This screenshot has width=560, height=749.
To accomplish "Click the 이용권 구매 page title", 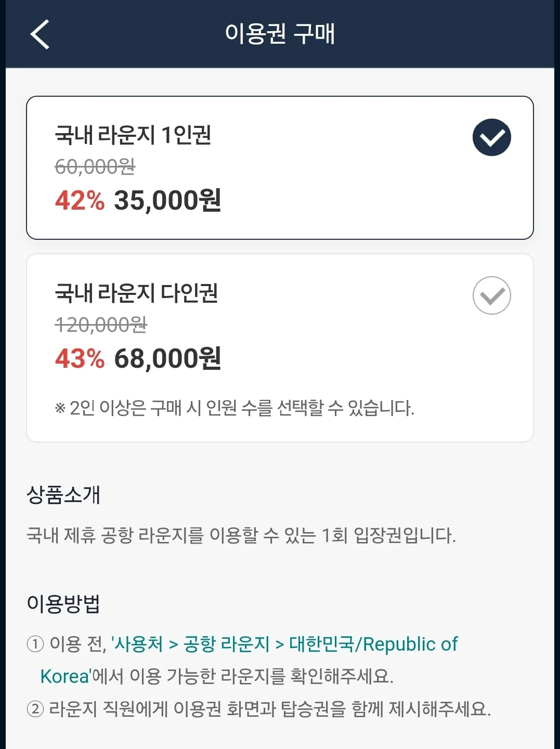I will [280, 34].
